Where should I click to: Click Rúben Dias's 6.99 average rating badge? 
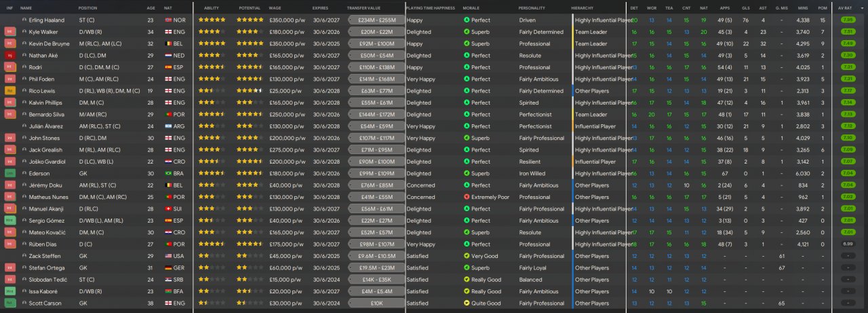(x=847, y=244)
